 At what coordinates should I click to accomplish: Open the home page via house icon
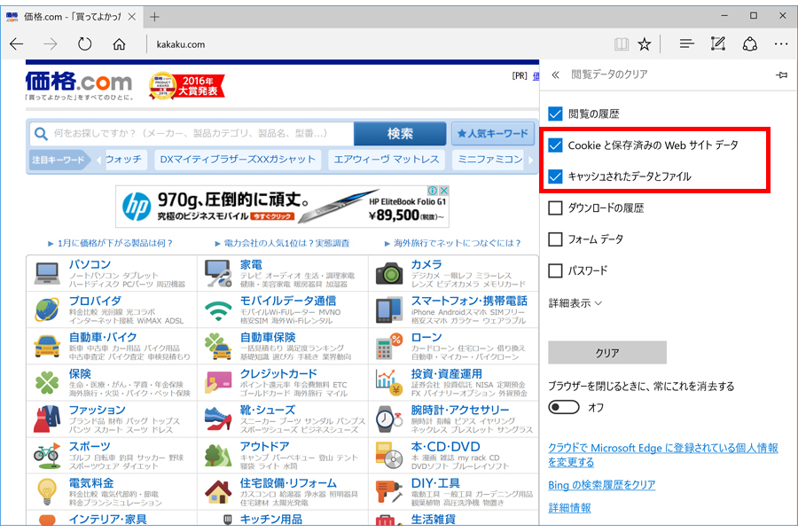click(x=119, y=44)
